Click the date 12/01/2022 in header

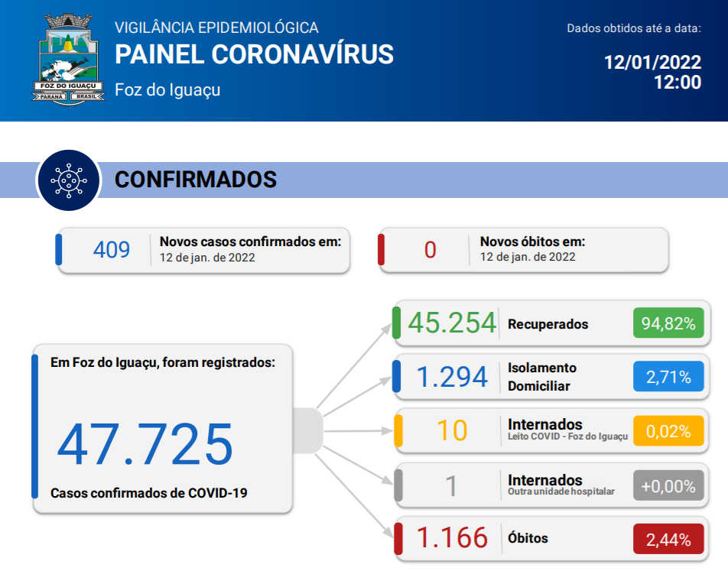tap(652, 62)
